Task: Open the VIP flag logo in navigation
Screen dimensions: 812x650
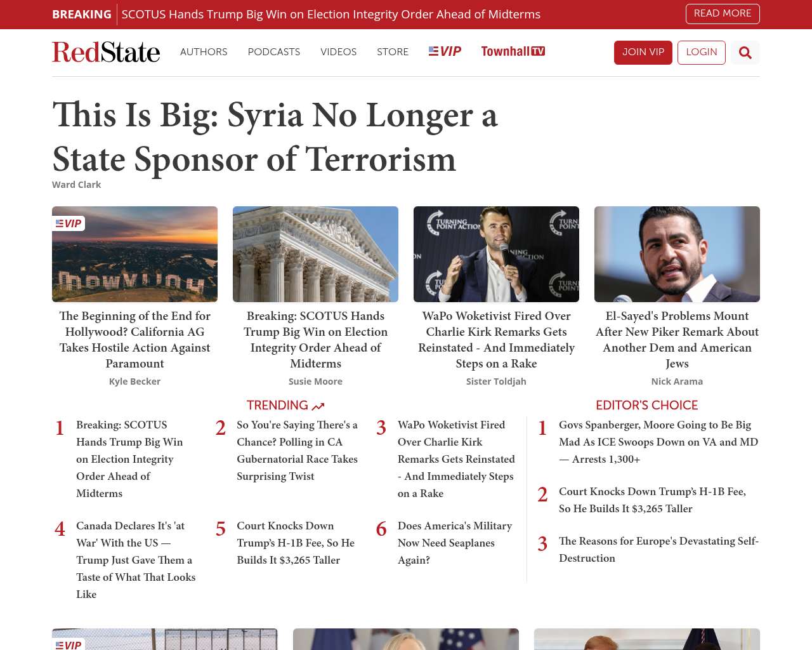Action: 445,51
